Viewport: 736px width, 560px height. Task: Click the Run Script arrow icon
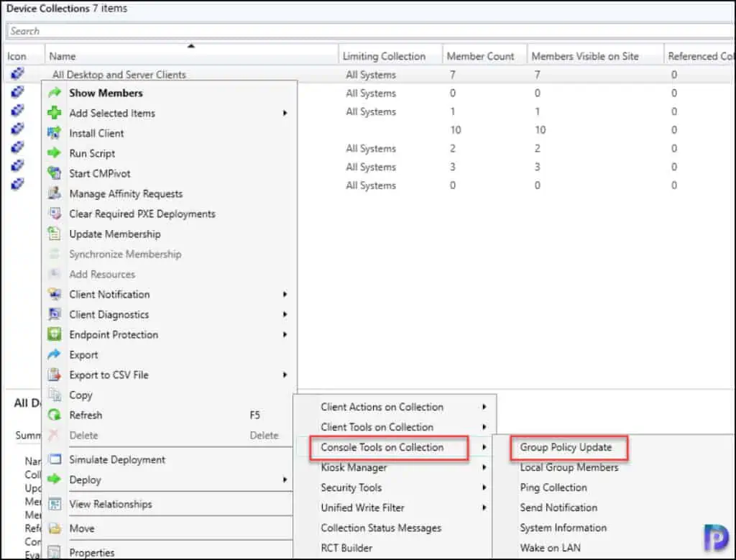[55, 153]
